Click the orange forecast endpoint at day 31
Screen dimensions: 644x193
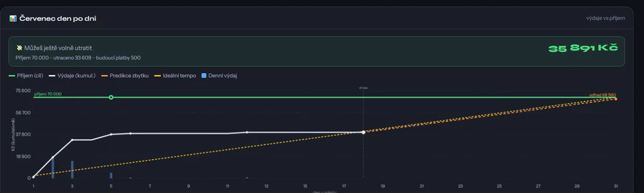coord(616,99)
